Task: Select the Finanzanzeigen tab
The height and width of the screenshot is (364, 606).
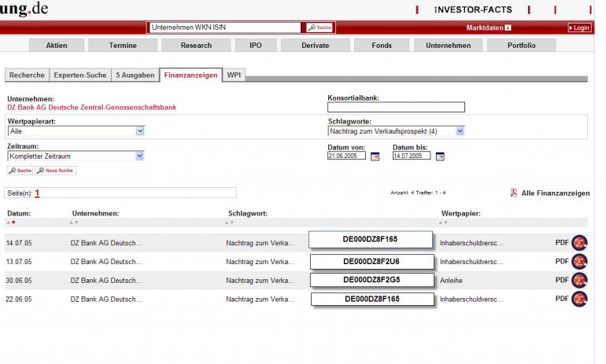Action: pos(191,75)
